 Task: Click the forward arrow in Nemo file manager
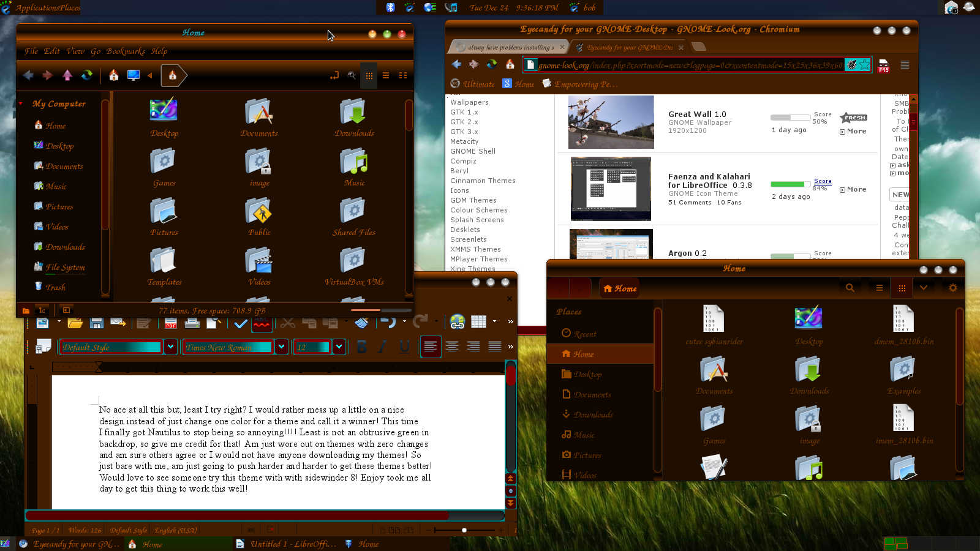(47, 75)
